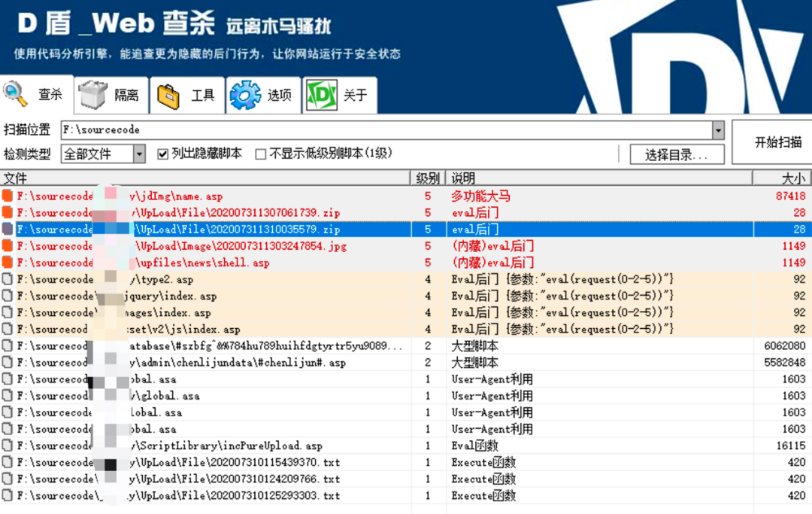Select the 20200731130324​7854.jpg file path
Screen dimensions: 812x514
point(182,246)
